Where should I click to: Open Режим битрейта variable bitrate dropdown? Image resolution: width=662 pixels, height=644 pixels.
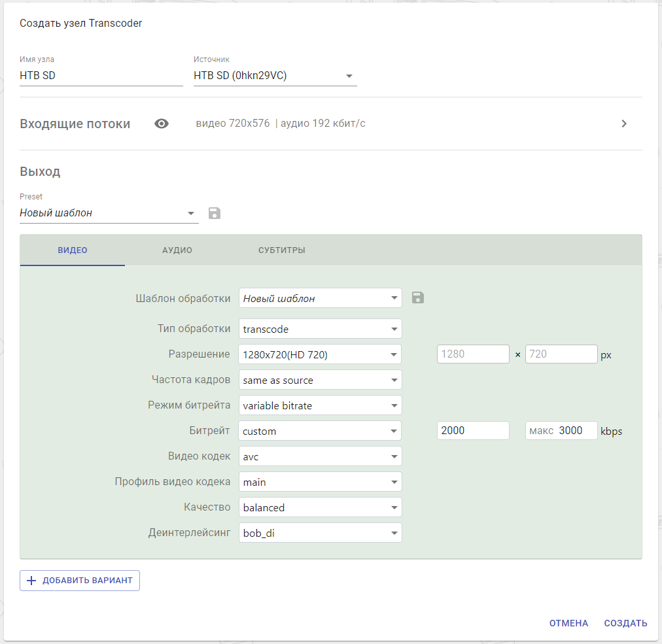click(321, 405)
